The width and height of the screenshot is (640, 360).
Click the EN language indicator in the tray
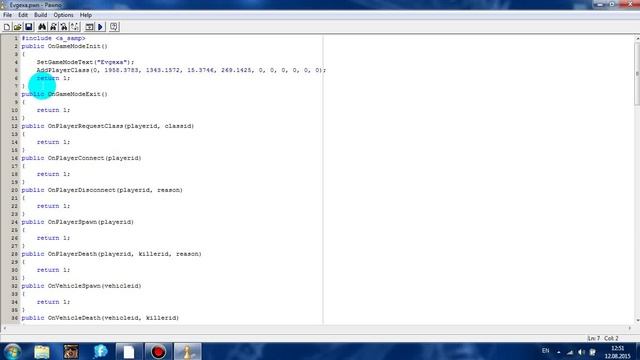click(x=545, y=351)
